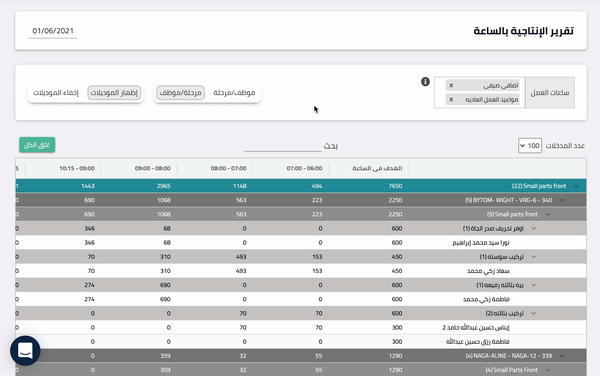
Task: Collapse the BYTOM- WIGHT - VRG-6 - 340 row
Action: (x=562, y=200)
